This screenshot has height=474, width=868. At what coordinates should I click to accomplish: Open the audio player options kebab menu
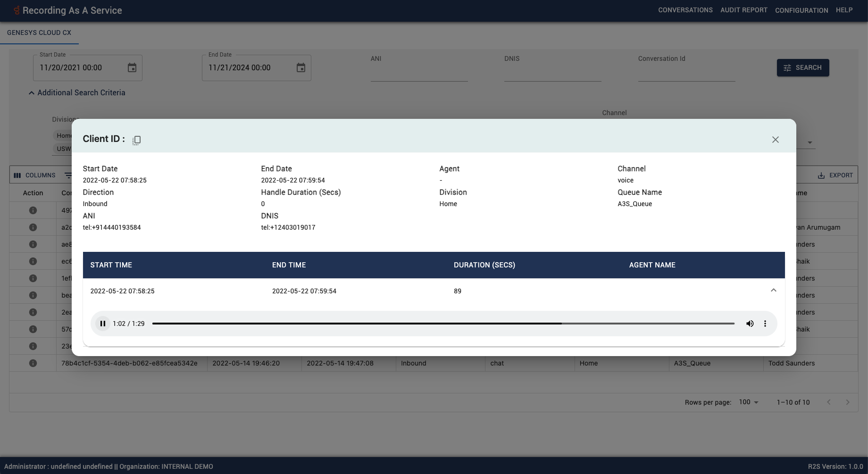click(x=765, y=324)
